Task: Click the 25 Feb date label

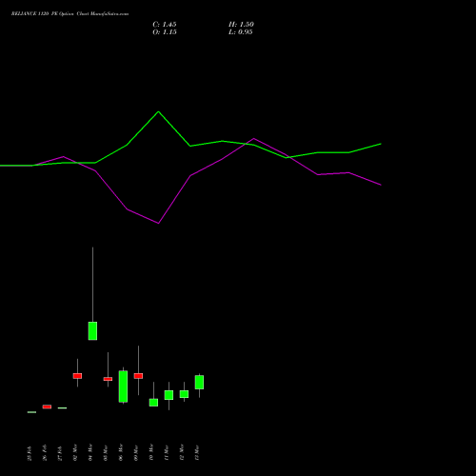Action: [x=30, y=453]
